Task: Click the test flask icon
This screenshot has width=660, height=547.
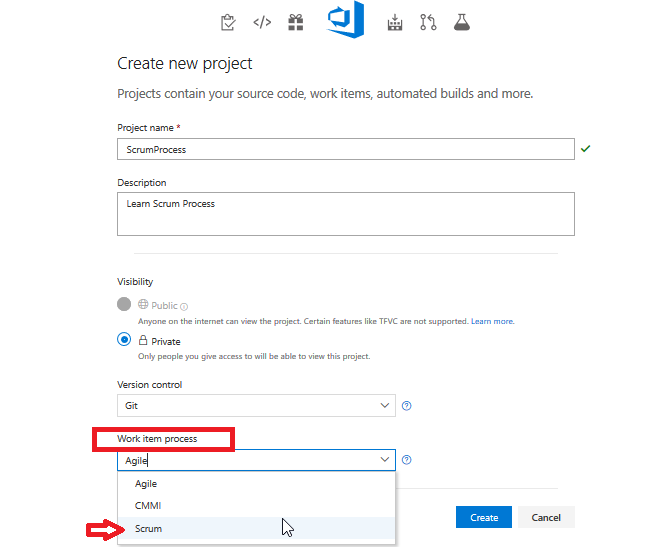Action: tap(461, 22)
